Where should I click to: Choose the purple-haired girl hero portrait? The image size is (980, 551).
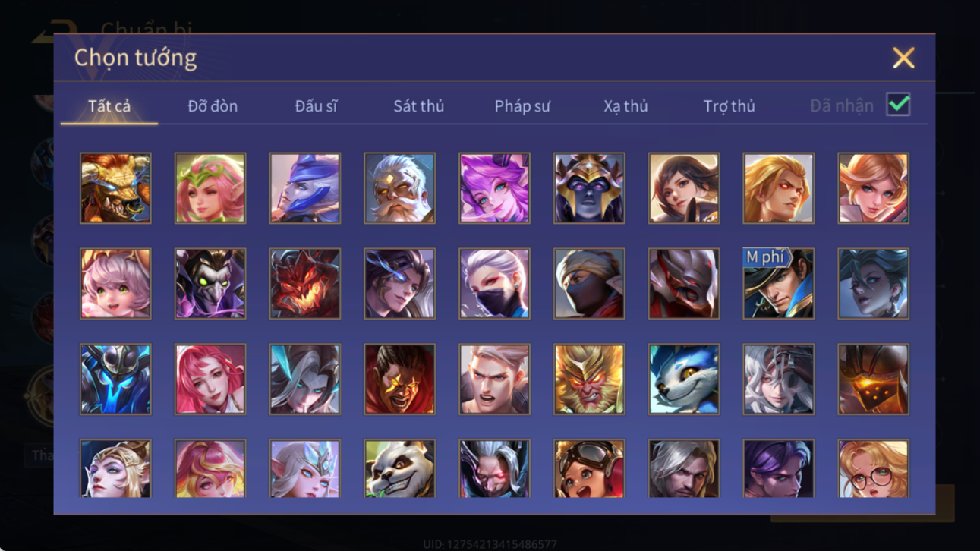(494, 188)
